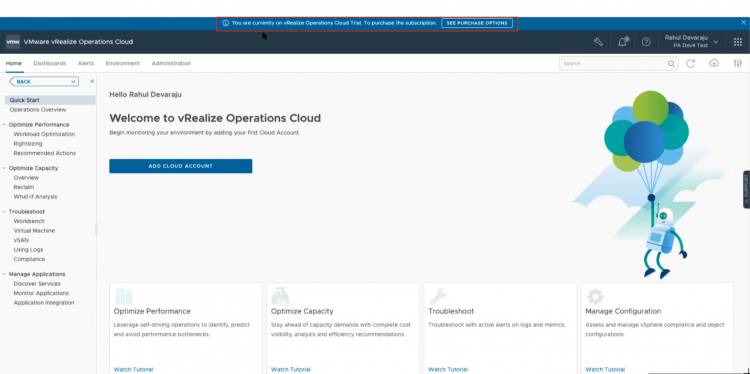Open Virtual Machine in sidebar
The width and height of the screenshot is (750, 374).
(34, 231)
